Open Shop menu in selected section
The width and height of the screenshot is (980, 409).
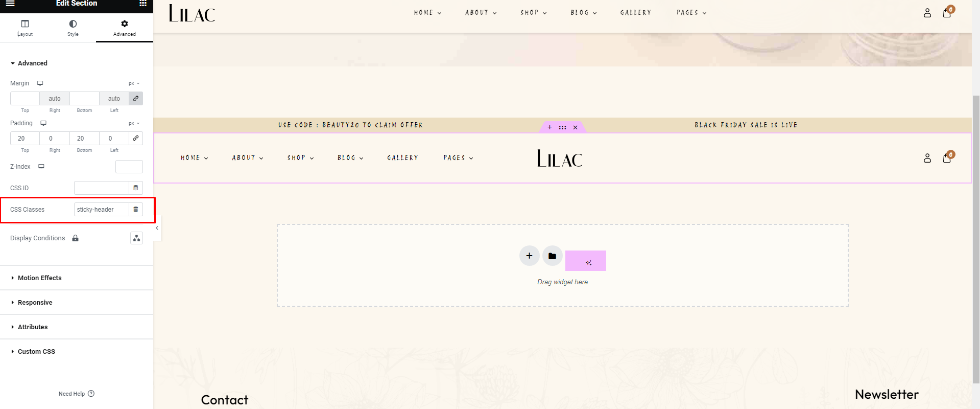click(301, 158)
